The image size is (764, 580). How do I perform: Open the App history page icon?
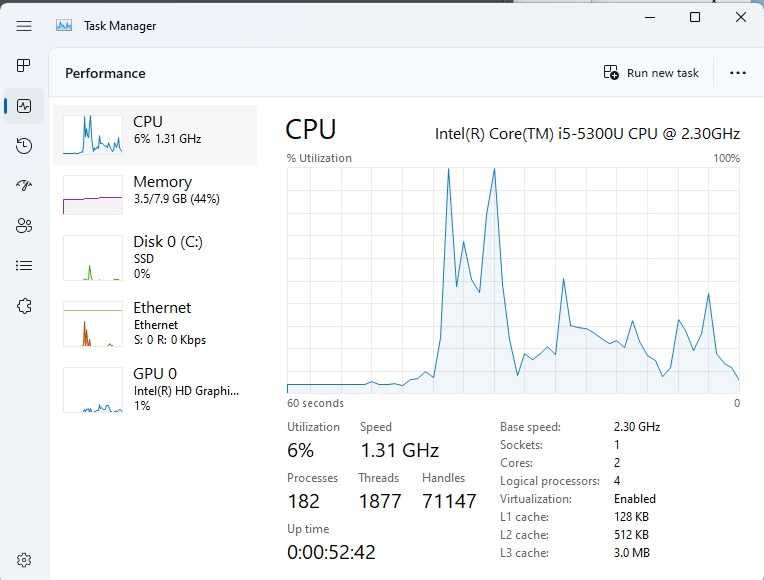[24, 146]
